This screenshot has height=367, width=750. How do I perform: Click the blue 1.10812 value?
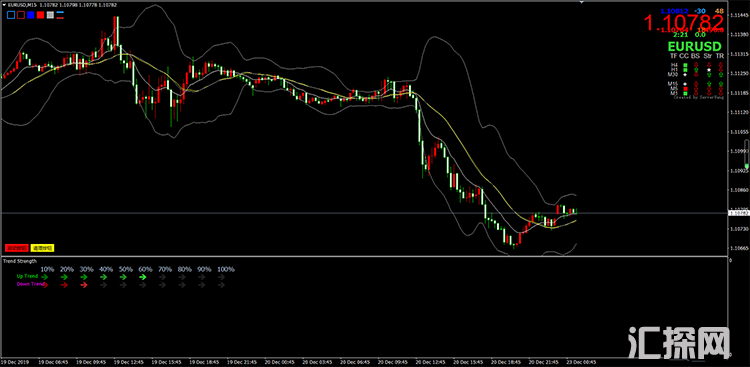click(674, 11)
